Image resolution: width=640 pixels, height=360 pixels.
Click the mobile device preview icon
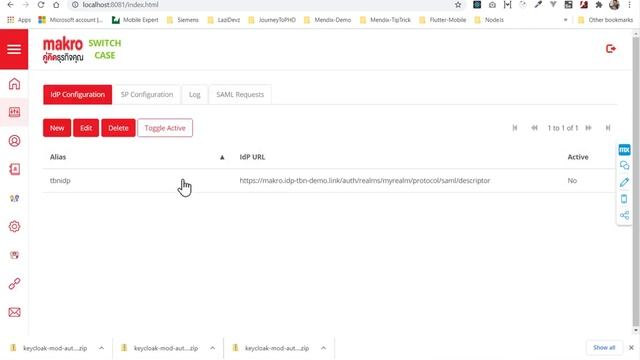click(624, 199)
